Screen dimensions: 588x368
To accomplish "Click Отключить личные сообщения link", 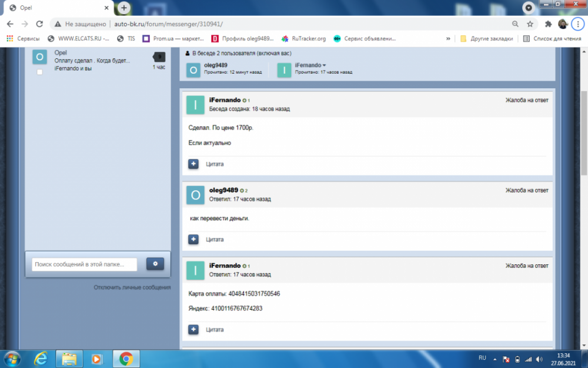I will point(132,287).
